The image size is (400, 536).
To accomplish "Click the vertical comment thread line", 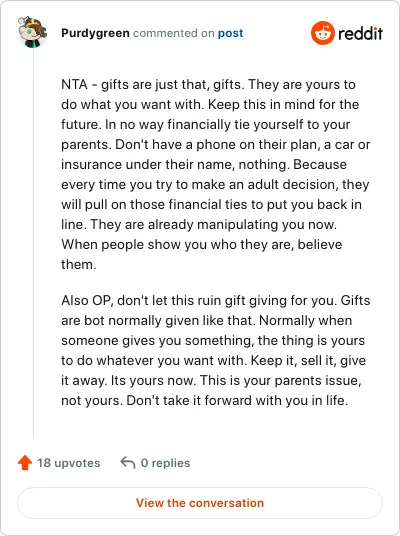I will tap(34, 243).
